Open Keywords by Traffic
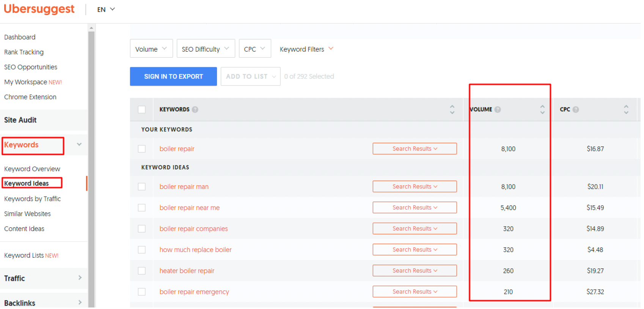 (33, 199)
